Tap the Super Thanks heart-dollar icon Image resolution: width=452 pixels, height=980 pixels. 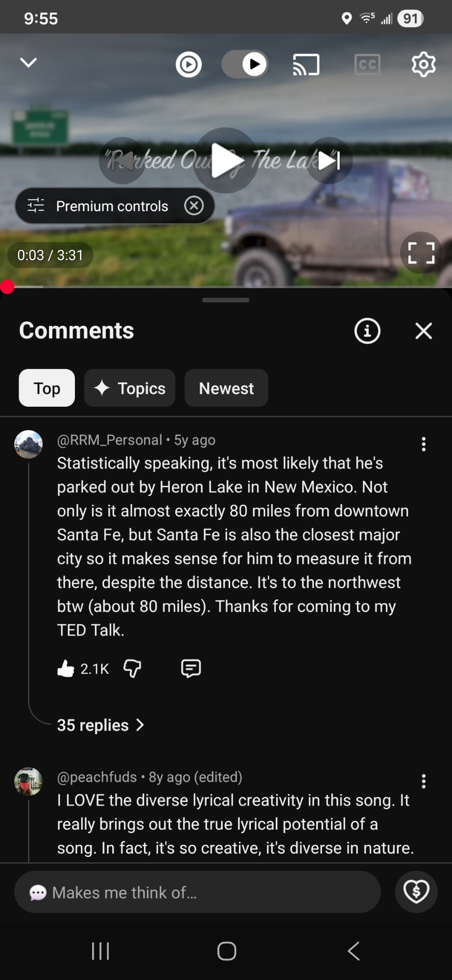pos(416,892)
